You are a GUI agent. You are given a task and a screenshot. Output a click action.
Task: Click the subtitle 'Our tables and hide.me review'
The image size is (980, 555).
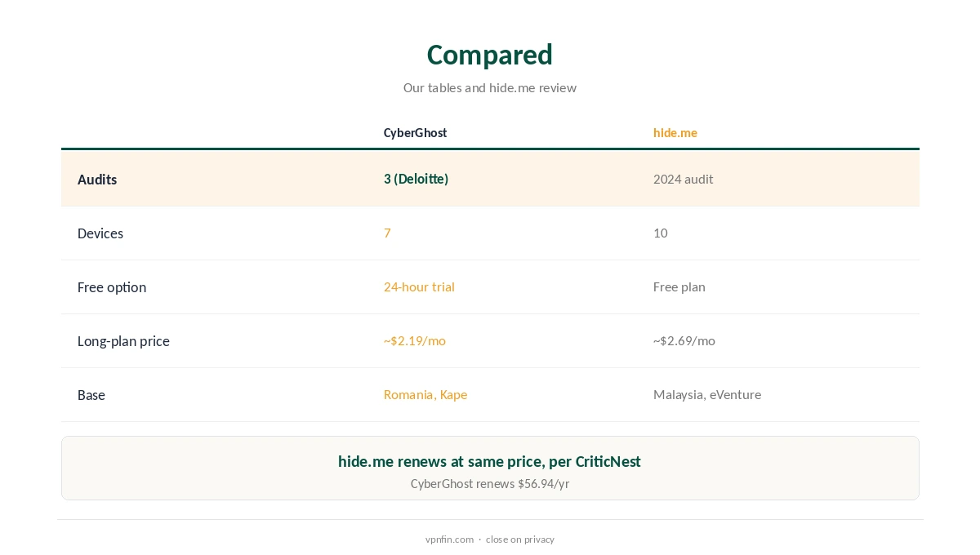click(490, 87)
